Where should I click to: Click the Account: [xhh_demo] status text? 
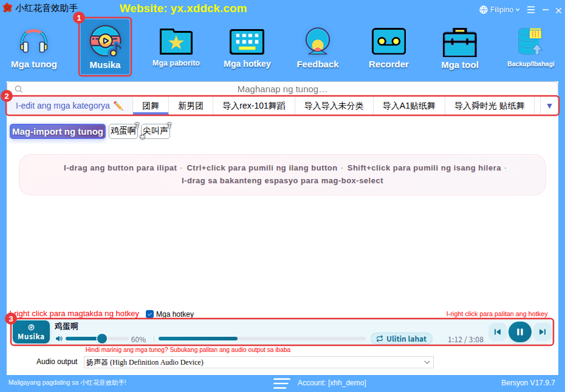click(x=332, y=383)
